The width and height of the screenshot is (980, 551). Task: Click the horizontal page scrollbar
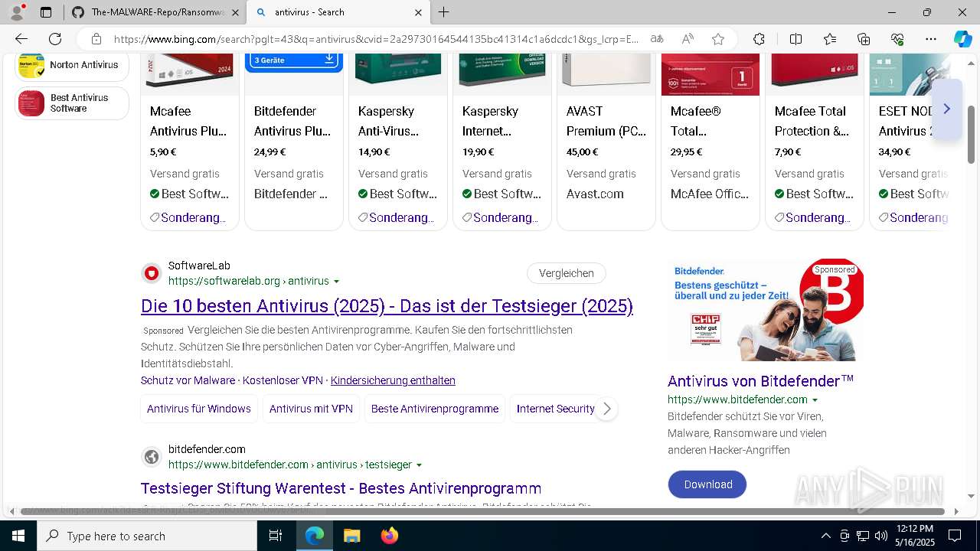click(482, 511)
